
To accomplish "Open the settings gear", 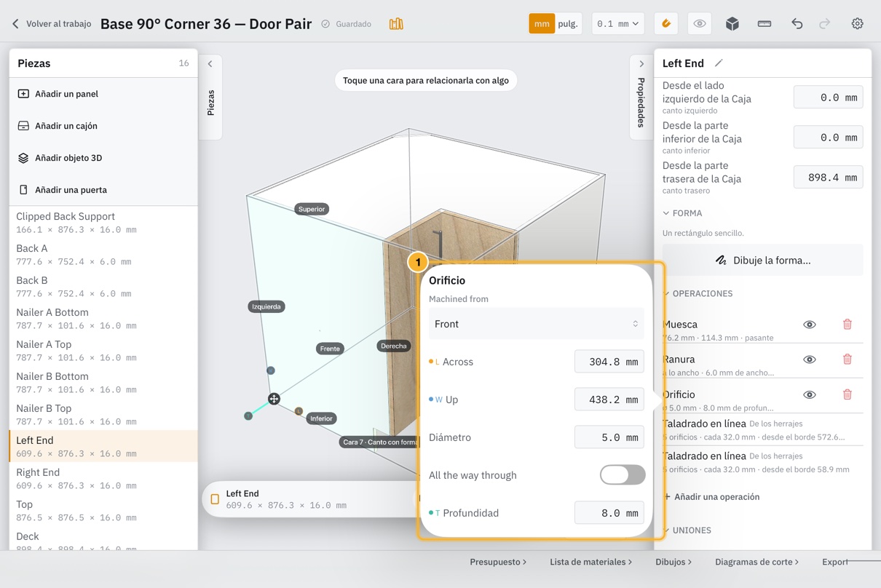I will [x=858, y=24].
